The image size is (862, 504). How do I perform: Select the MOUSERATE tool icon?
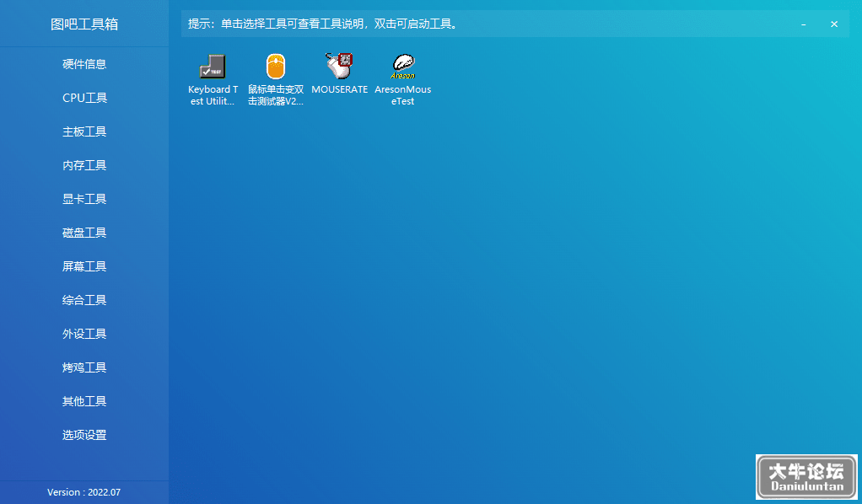(x=339, y=66)
